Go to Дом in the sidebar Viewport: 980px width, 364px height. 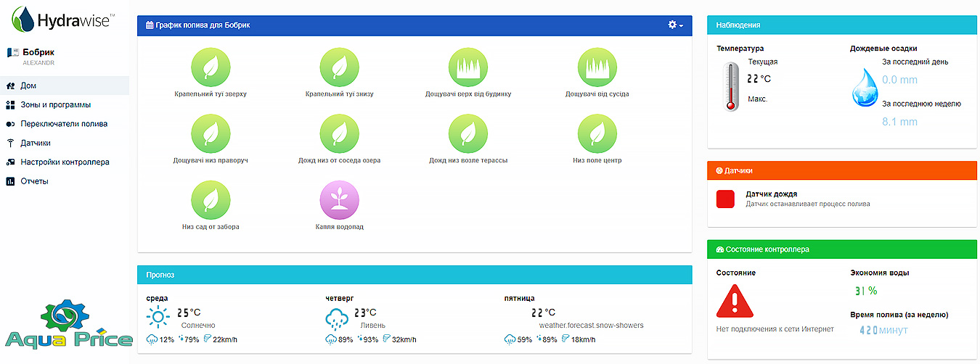pyautogui.click(x=28, y=86)
